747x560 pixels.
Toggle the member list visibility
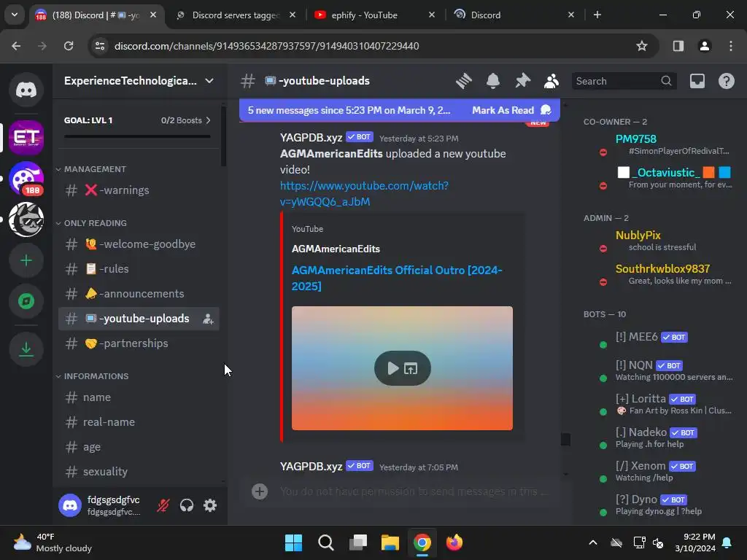click(551, 81)
